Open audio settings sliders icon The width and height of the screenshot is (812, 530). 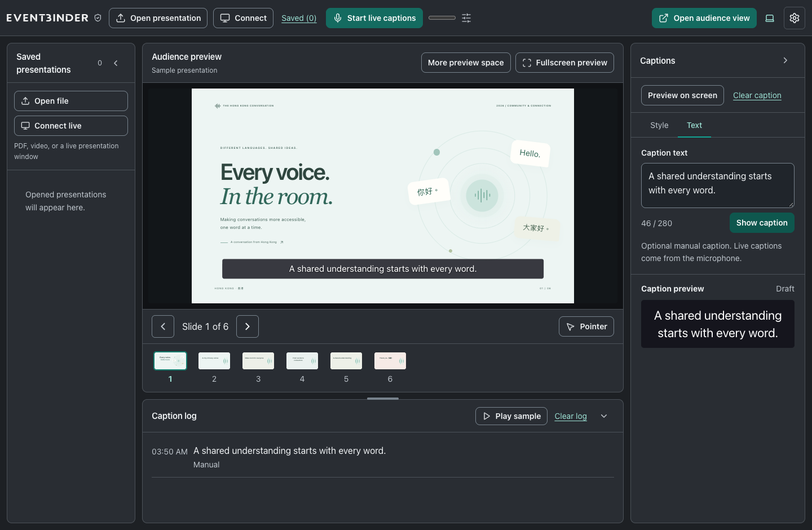(x=466, y=18)
